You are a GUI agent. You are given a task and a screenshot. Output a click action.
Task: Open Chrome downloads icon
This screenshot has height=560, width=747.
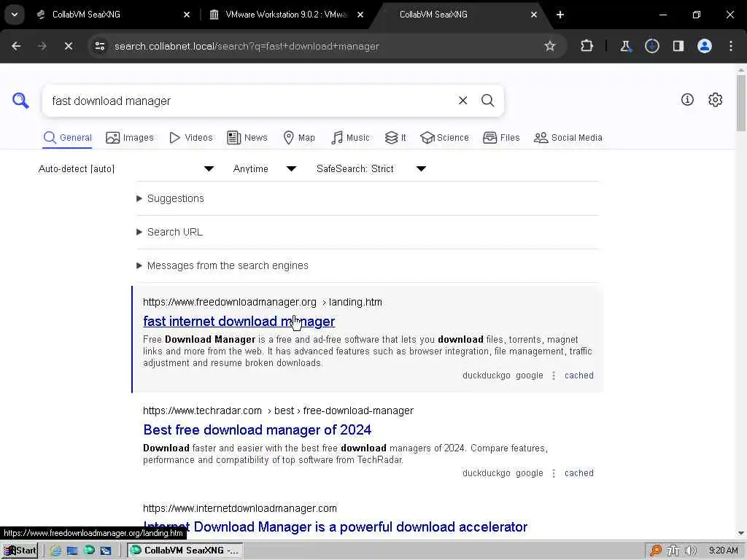tap(651, 46)
